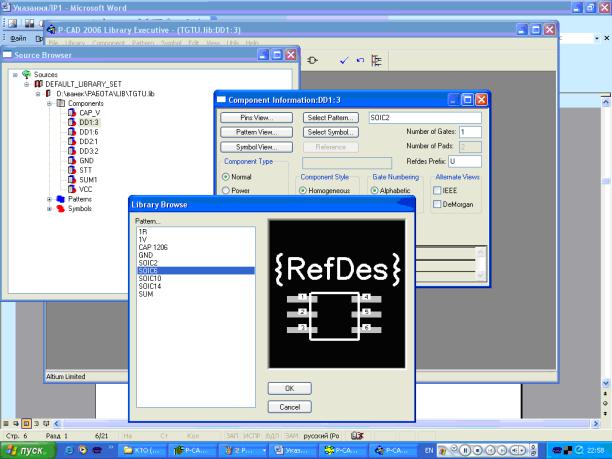This screenshot has width=612, height=459.
Task: Open the Файл menu in Word
Action: click(18, 39)
